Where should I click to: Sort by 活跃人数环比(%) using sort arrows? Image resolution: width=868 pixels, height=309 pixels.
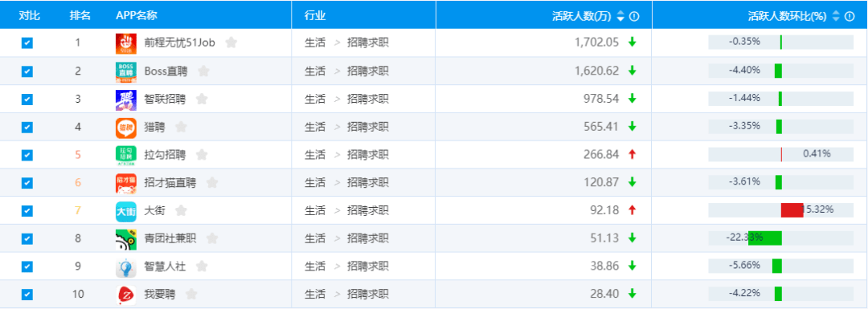point(836,17)
